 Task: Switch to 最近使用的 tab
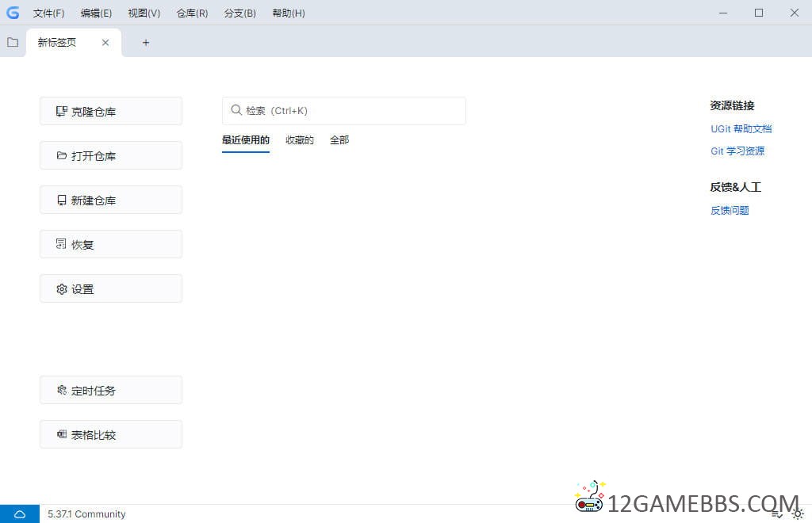click(246, 140)
